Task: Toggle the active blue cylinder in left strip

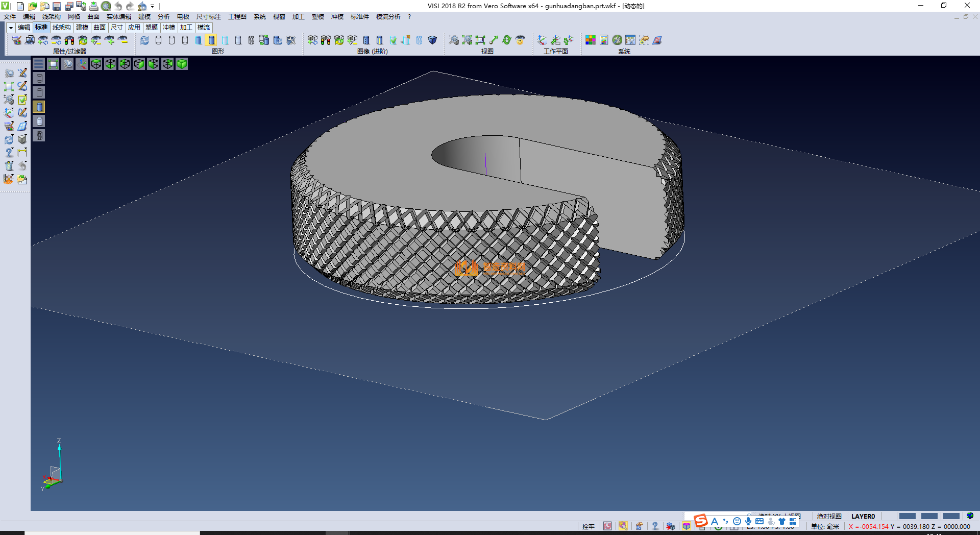Action: pos(39,107)
